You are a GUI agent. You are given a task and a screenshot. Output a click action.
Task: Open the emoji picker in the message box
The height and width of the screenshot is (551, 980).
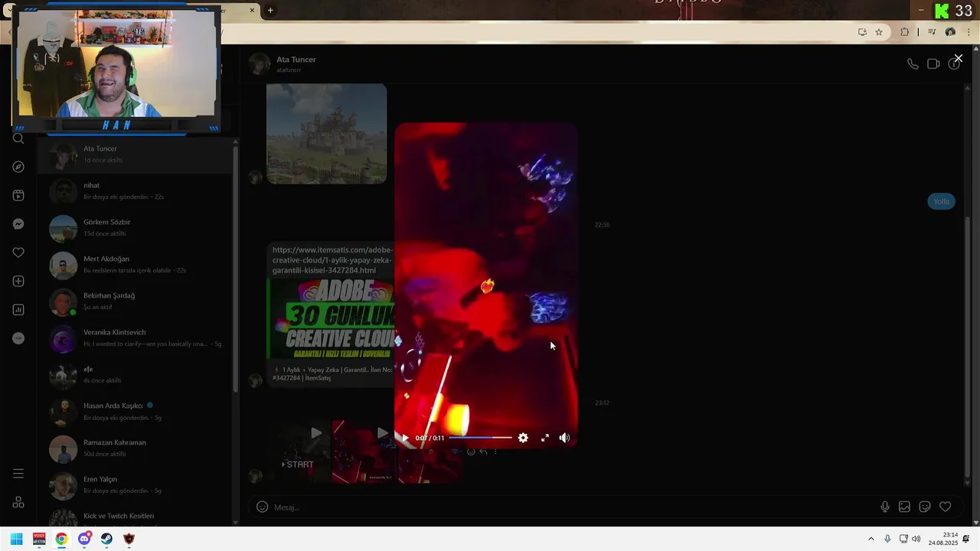point(262,507)
